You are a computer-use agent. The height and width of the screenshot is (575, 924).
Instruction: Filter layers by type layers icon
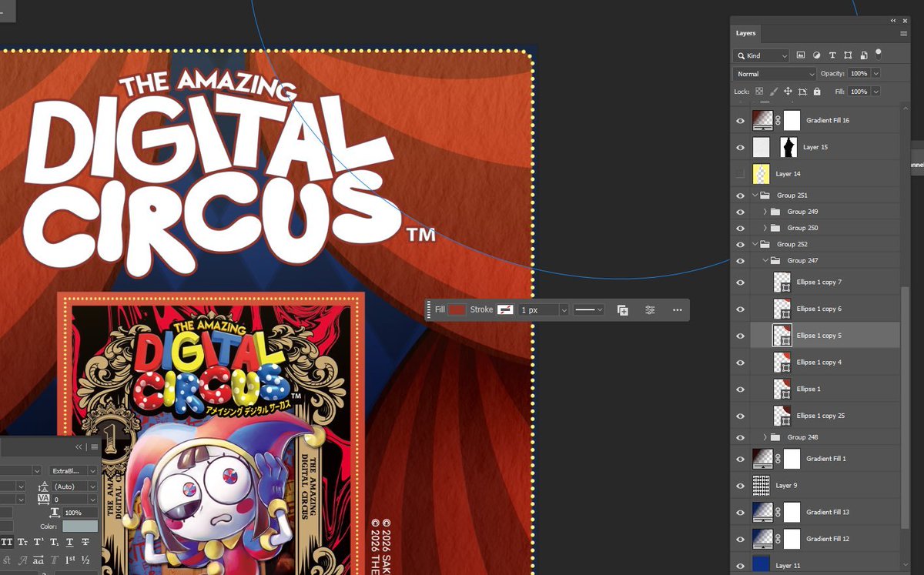(x=832, y=55)
